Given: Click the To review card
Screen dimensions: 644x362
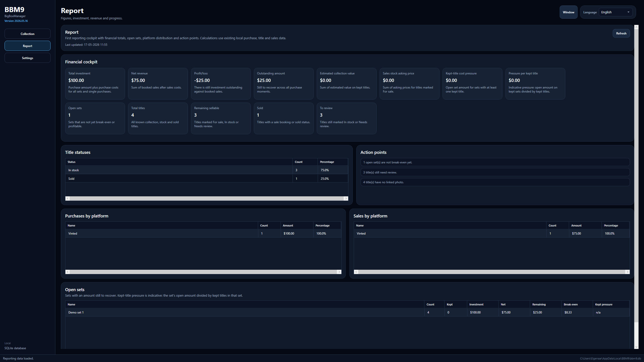Looking at the screenshot, I should click(x=347, y=118).
